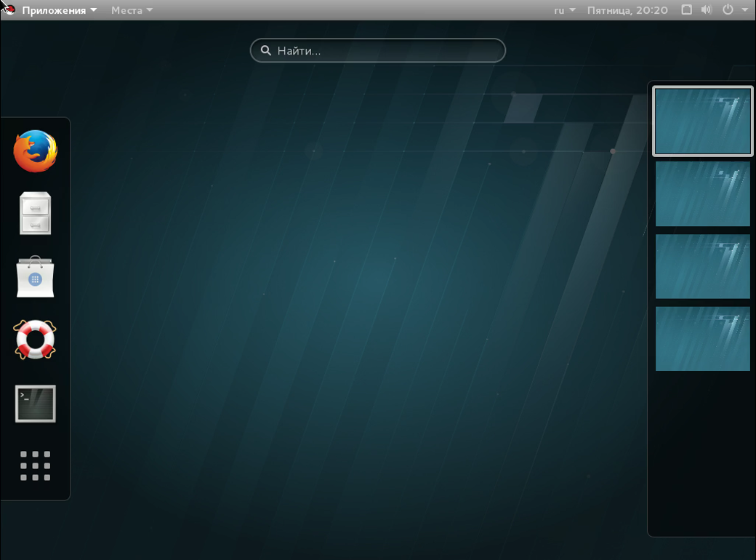
Task: Switch to the fourth workspace thumbnail
Action: [702, 339]
